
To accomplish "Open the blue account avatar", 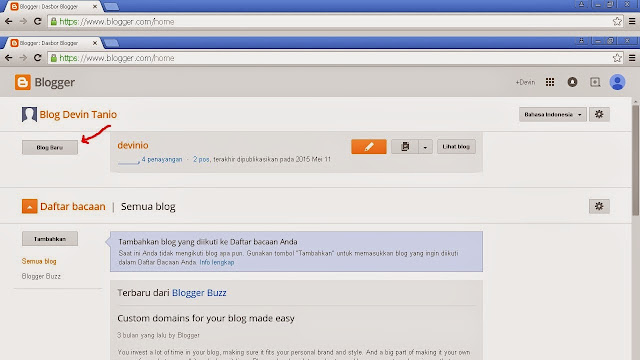I will pos(617,82).
